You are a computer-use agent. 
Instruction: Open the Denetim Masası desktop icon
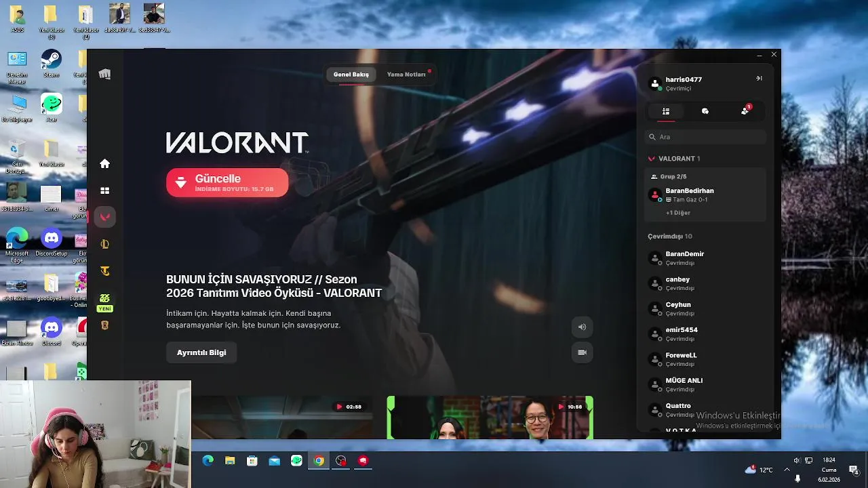[x=17, y=68]
